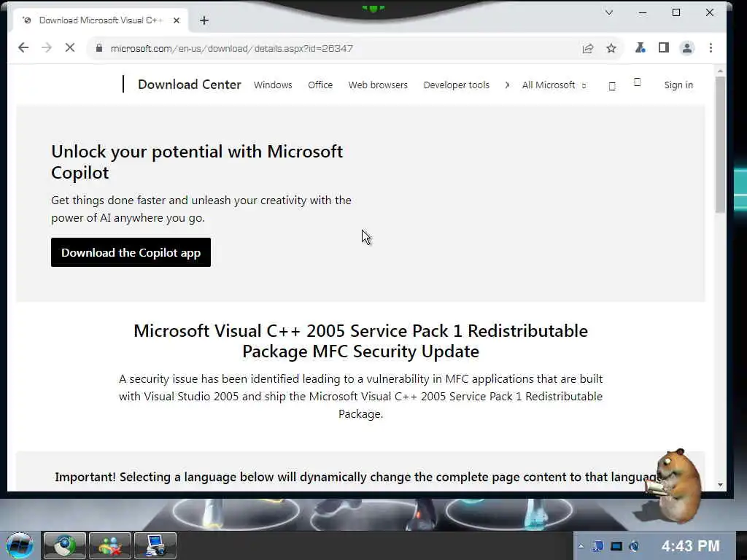
Task: Click the address bar URL
Action: 231,48
